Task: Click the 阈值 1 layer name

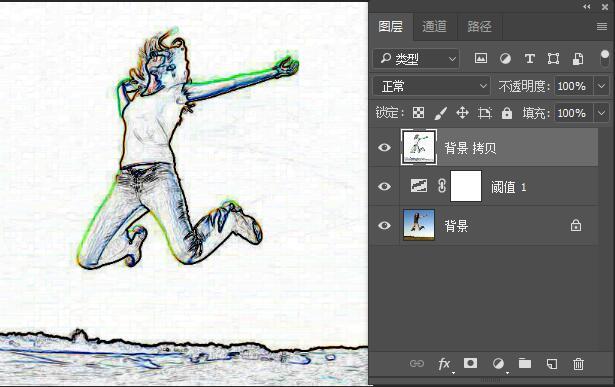Action: click(x=509, y=187)
